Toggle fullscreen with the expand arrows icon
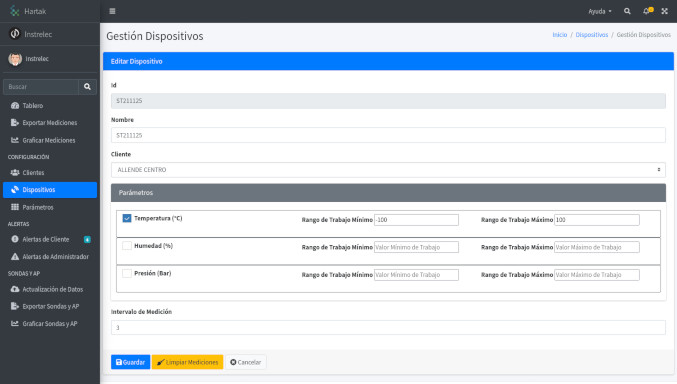The width and height of the screenshot is (677, 384). [664, 11]
